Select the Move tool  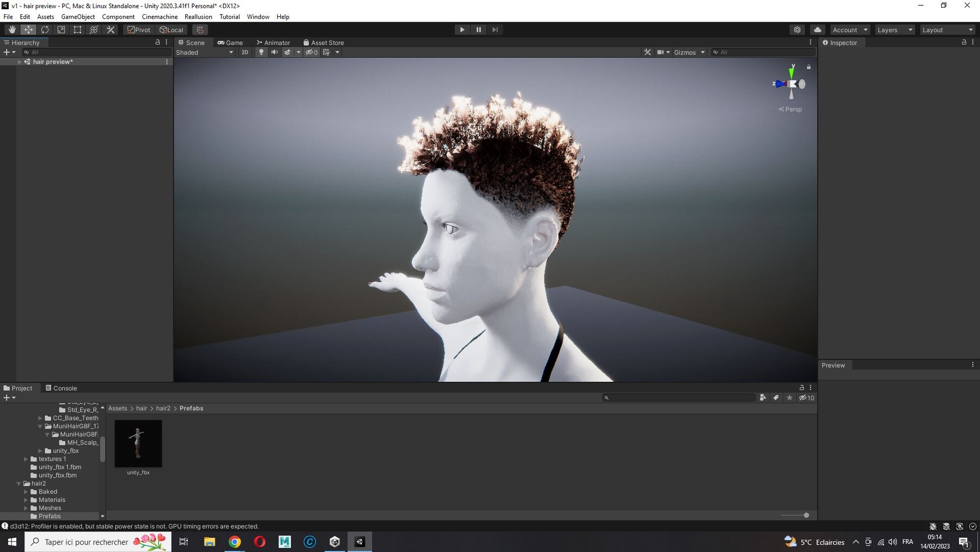click(28, 30)
